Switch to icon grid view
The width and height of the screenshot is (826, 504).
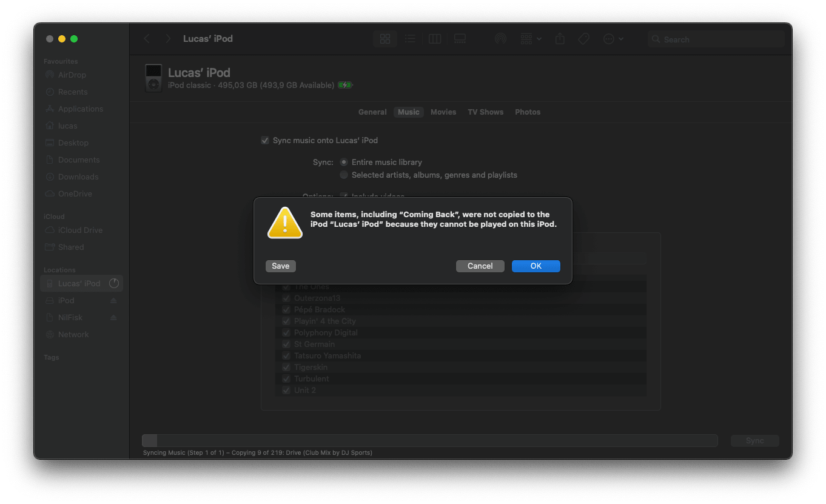[x=385, y=39]
